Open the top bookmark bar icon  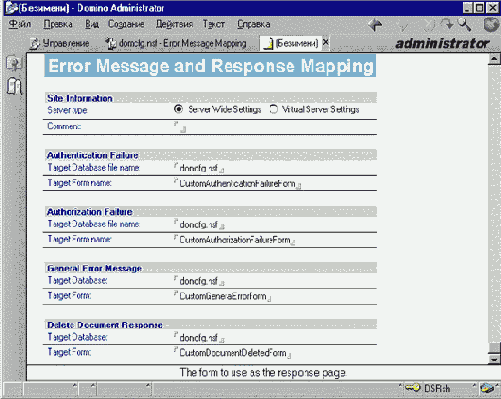pos(14,63)
